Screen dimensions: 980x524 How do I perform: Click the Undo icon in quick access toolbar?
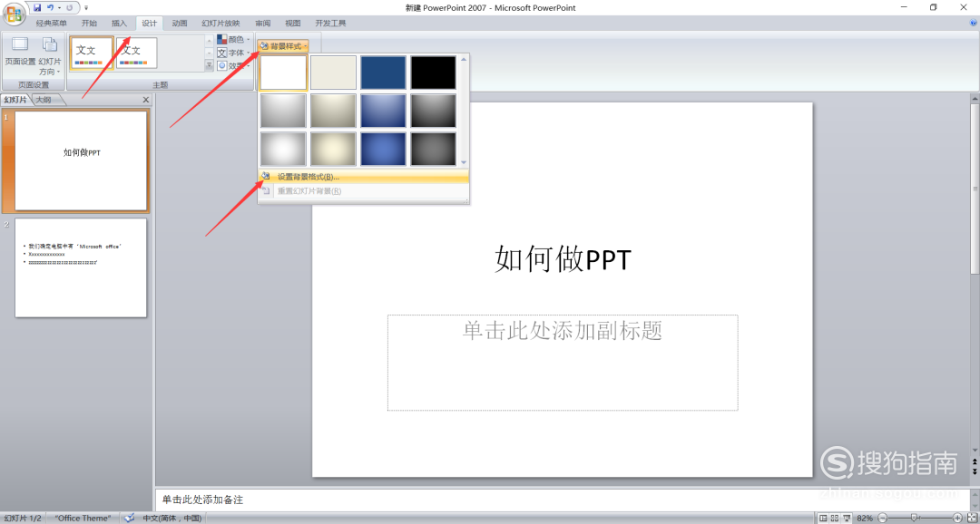tap(50, 7)
